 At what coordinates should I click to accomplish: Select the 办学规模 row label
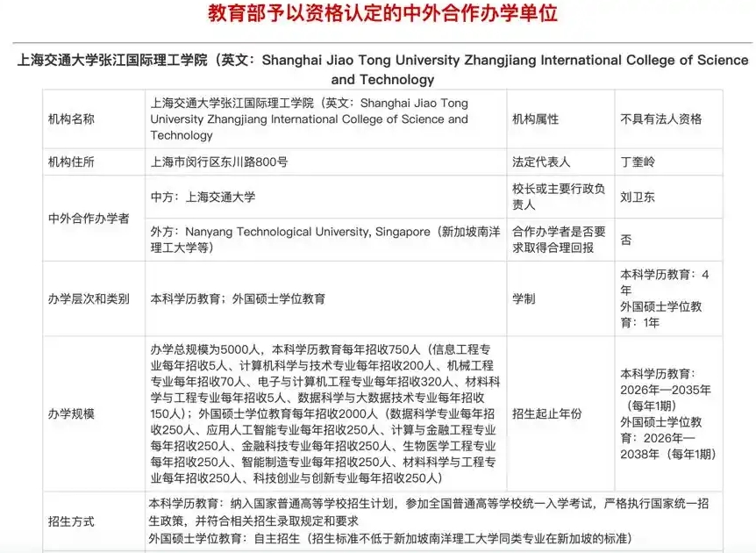(71, 413)
